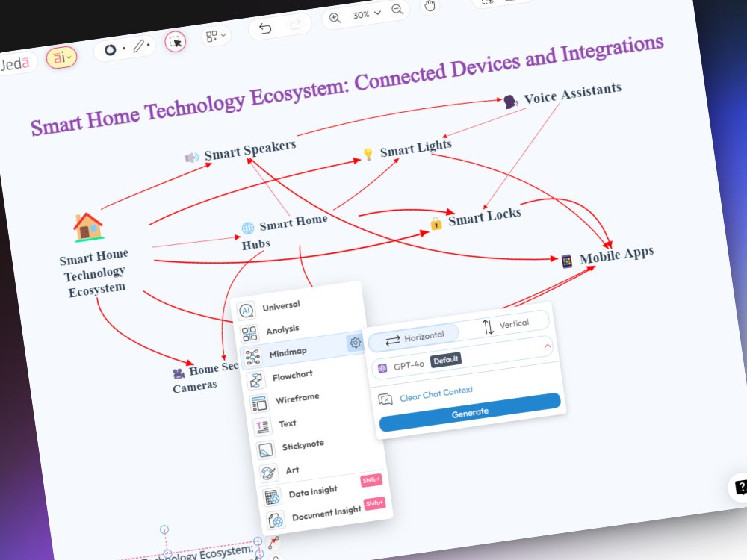Click Clear Chat Context link

click(436, 393)
